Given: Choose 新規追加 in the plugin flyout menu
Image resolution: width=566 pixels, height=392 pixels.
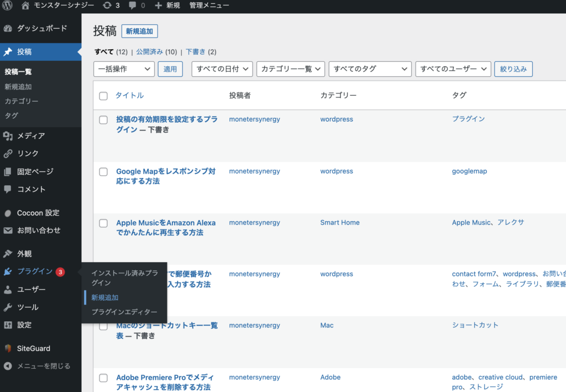Looking at the screenshot, I should tap(105, 297).
